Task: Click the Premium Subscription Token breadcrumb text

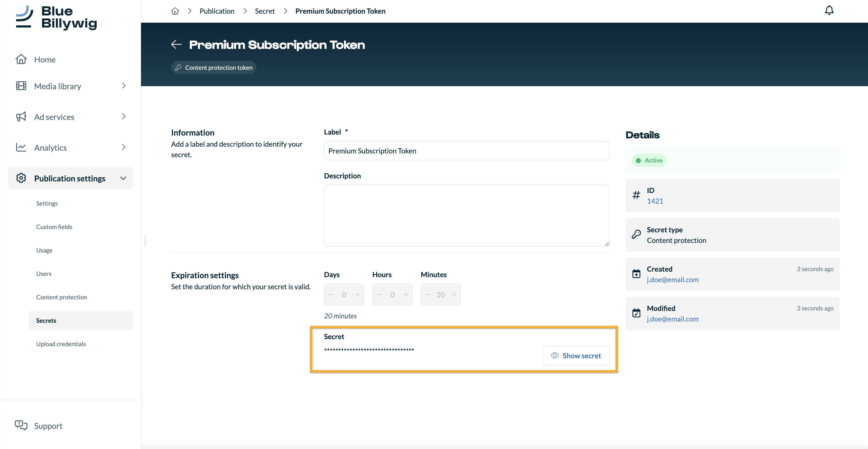Action: coord(340,11)
